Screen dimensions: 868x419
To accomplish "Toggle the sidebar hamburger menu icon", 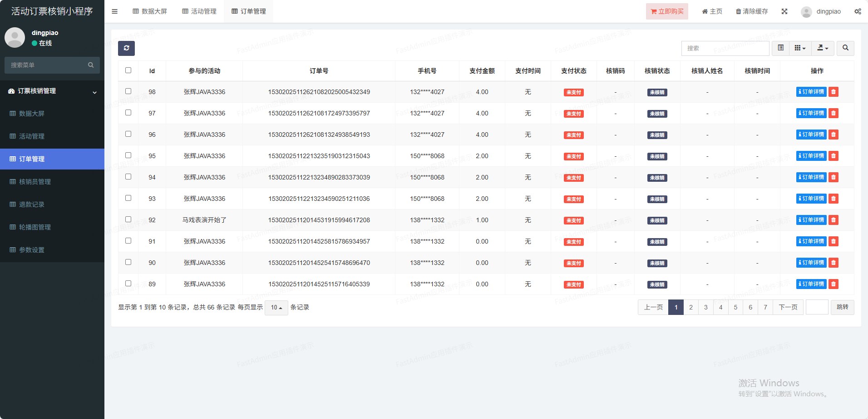I will click(114, 11).
